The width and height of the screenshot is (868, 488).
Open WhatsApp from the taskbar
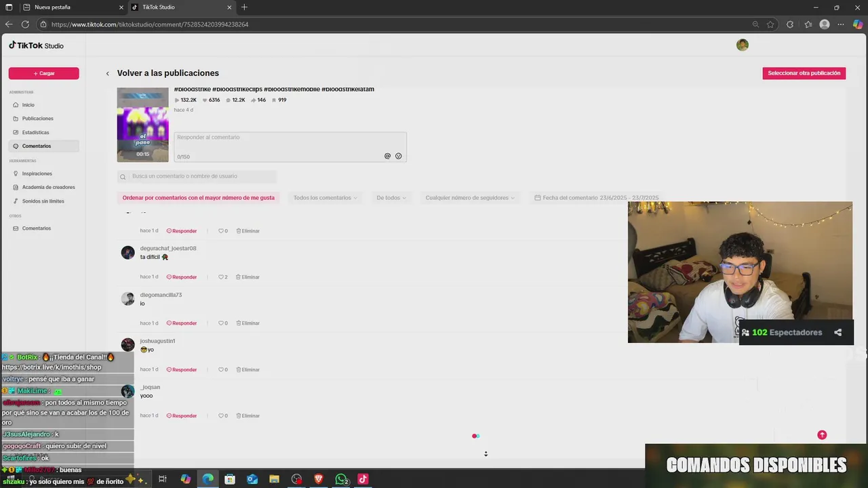(341, 479)
